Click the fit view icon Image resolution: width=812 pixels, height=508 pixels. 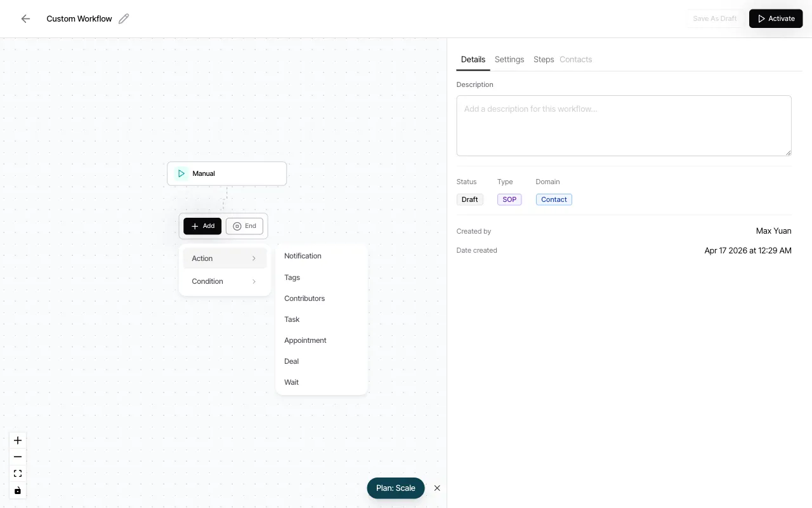(18, 474)
